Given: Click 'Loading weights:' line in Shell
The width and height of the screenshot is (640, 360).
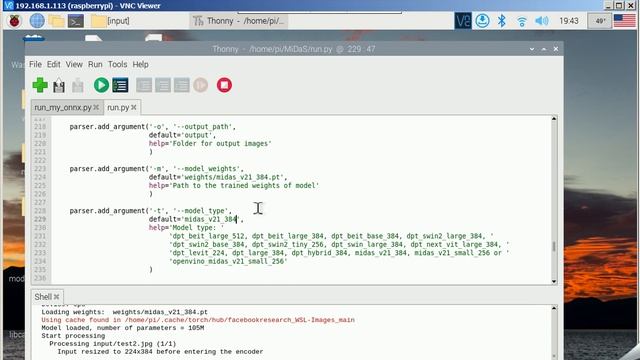Looking at the screenshot, I should (124, 312).
